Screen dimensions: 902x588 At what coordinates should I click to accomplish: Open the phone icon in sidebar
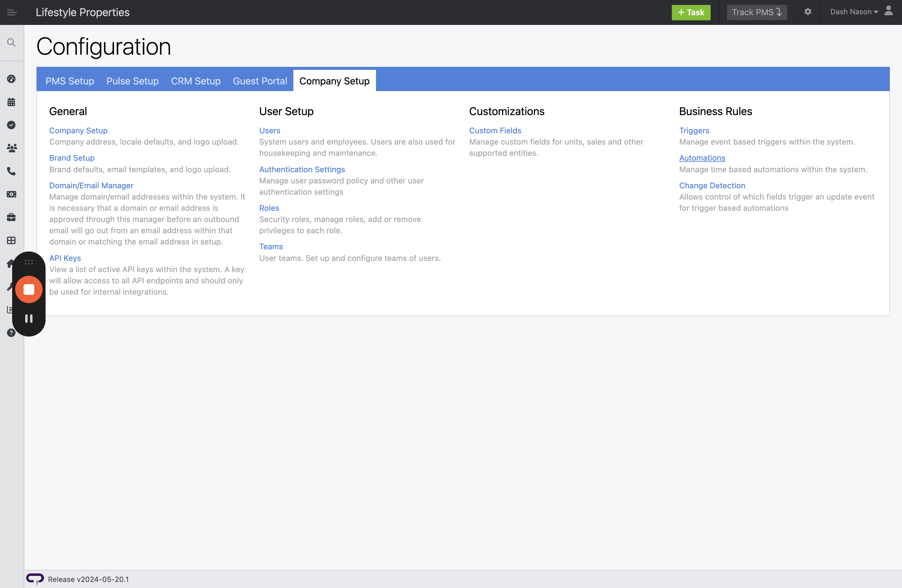coord(11,171)
